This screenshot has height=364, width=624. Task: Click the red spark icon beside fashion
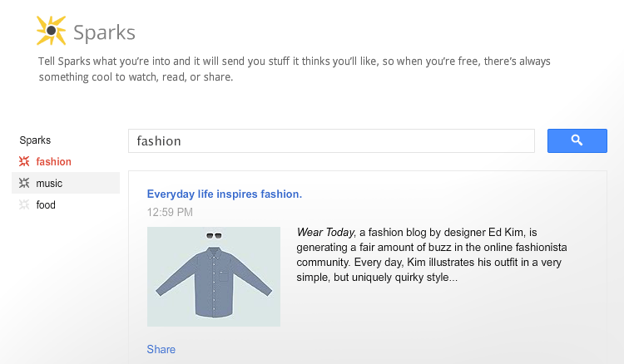tap(24, 161)
